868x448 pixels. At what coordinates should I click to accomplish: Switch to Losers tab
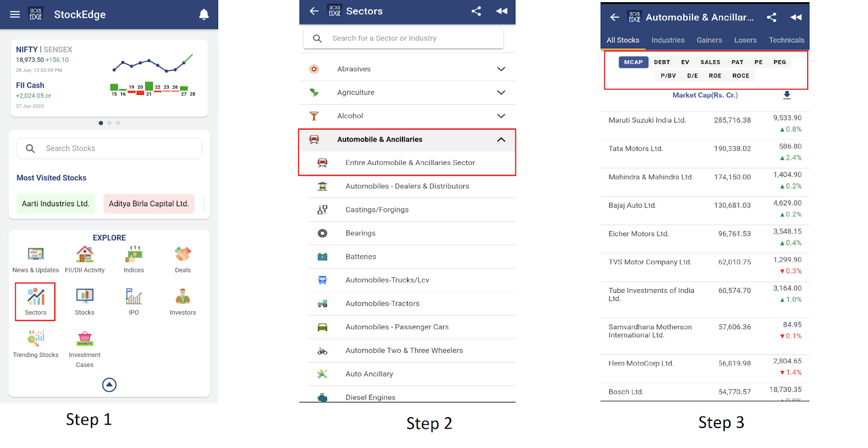tap(745, 40)
